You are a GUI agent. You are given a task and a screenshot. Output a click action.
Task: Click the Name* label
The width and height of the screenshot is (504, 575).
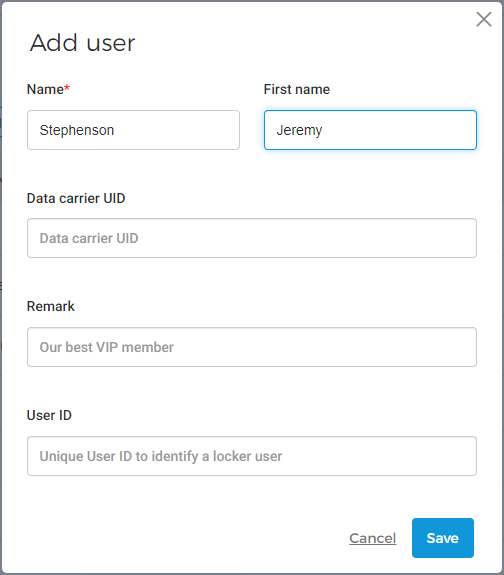pos(48,89)
